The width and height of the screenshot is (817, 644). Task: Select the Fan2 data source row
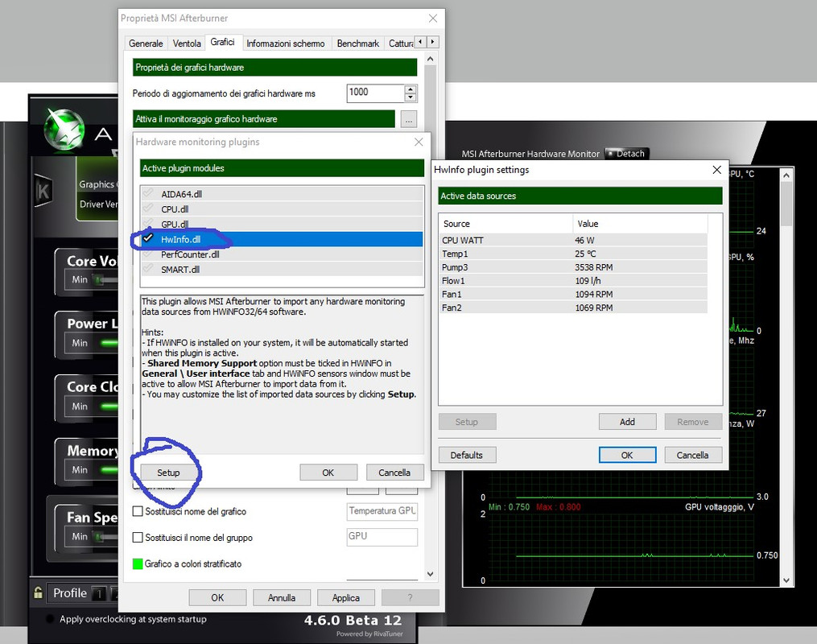click(573, 308)
